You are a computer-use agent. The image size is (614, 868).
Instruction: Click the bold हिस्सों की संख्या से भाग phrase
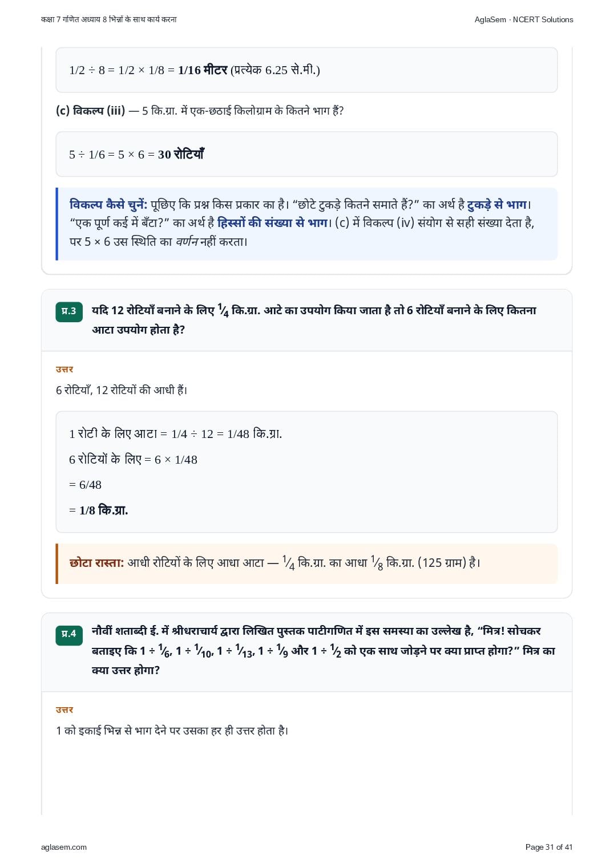point(272,223)
